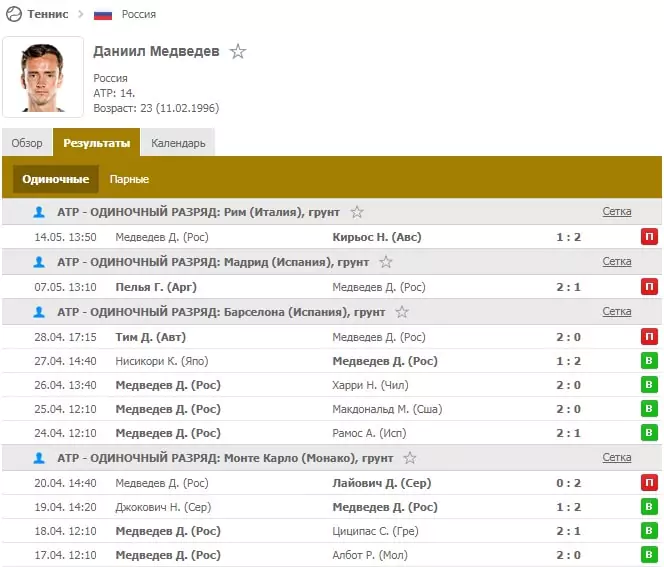
Task: Click the Возраст: 23 (11.02.1996) text
Action: coord(156,108)
